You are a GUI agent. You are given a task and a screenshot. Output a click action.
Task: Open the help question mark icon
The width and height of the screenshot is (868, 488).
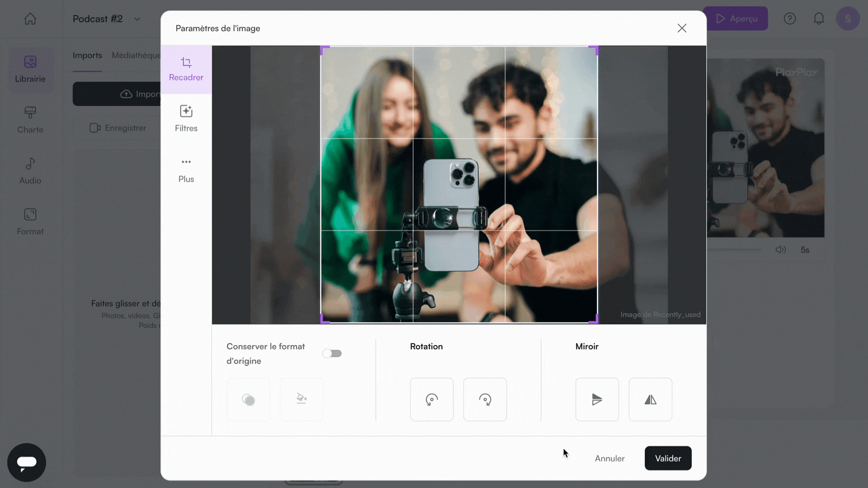pyautogui.click(x=789, y=19)
